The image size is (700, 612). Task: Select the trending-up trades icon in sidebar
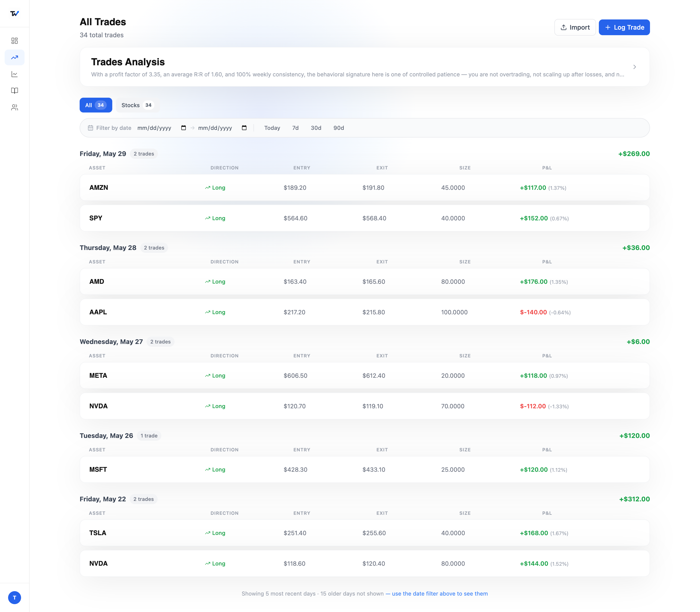click(14, 57)
